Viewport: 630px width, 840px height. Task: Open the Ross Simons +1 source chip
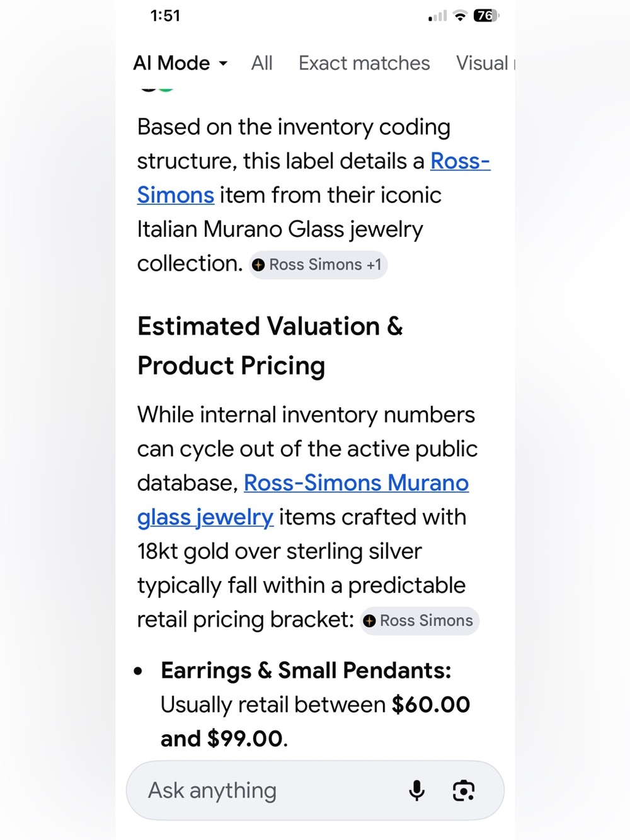click(318, 265)
